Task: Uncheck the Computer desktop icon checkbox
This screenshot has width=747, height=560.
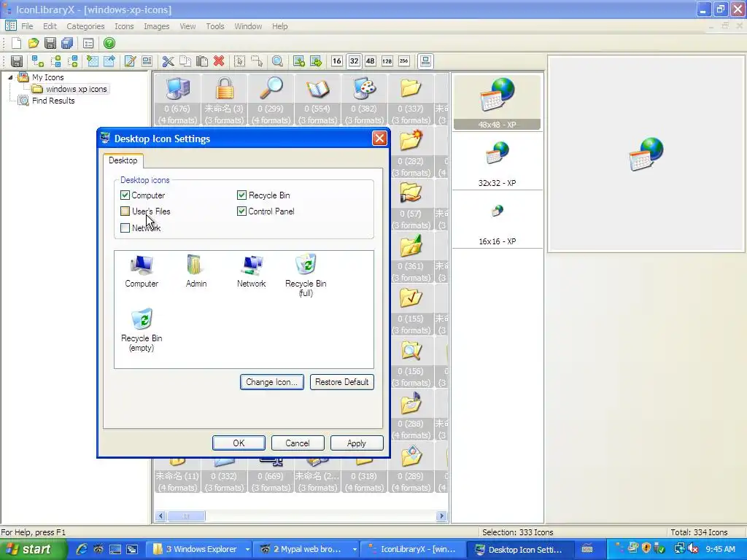Action: click(x=125, y=195)
